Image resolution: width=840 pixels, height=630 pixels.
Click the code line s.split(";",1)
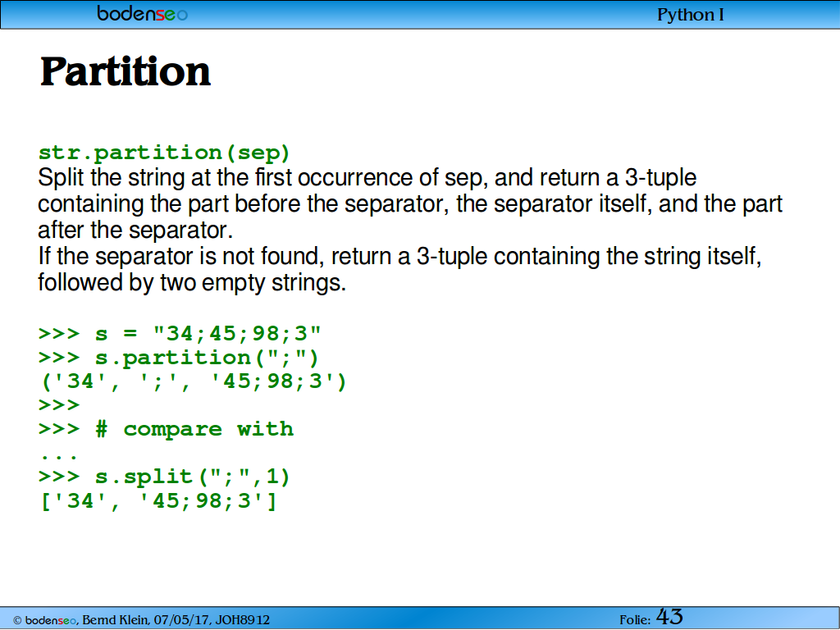click(164, 477)
